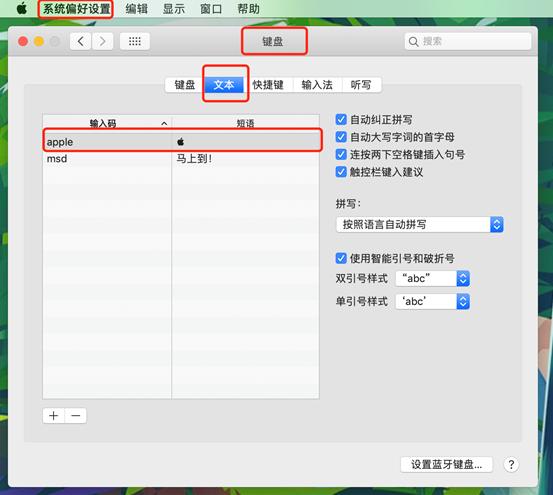
Task: Open the 窗口 menu
Action: 211,9
